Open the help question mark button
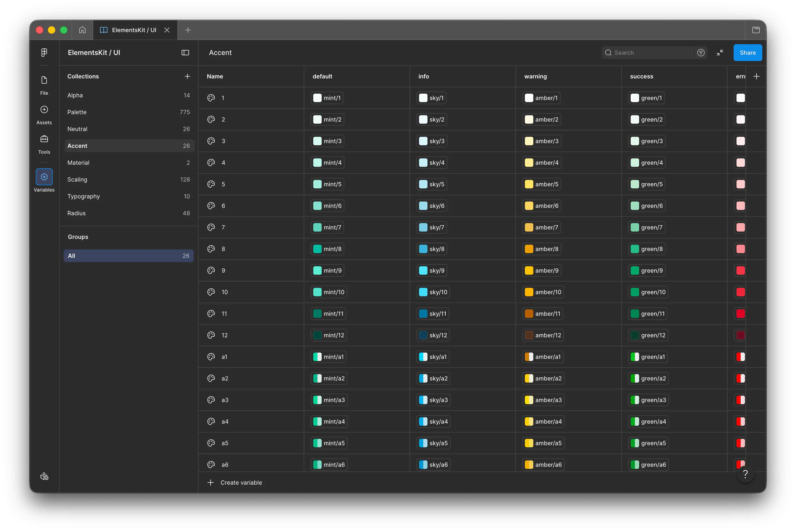 pos(745,474)
